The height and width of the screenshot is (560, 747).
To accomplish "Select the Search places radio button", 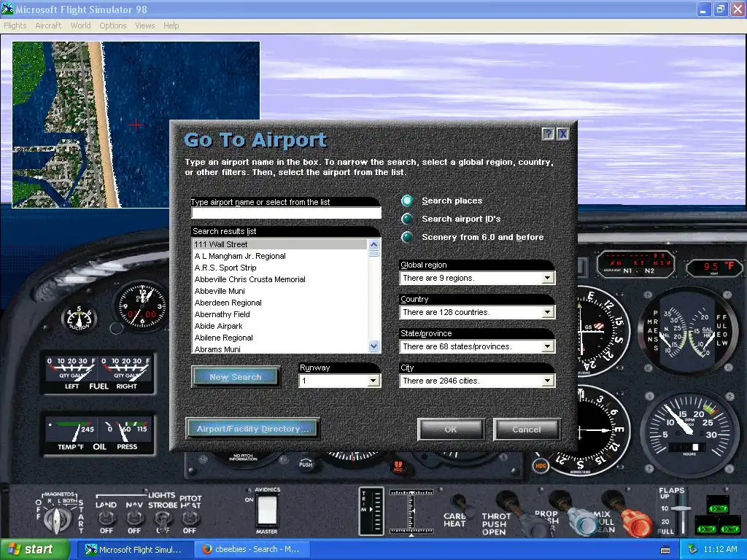I will pos(407,201).
